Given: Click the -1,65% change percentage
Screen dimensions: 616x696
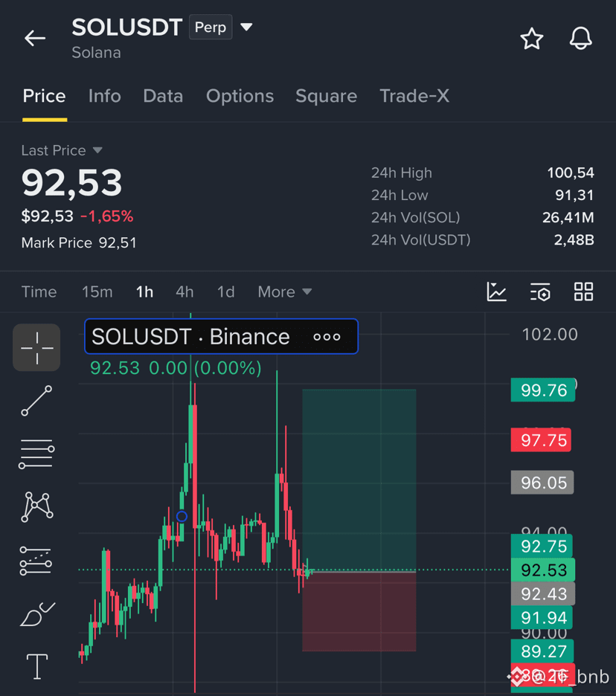Looking at the screenshot, I should click(106, 216).
